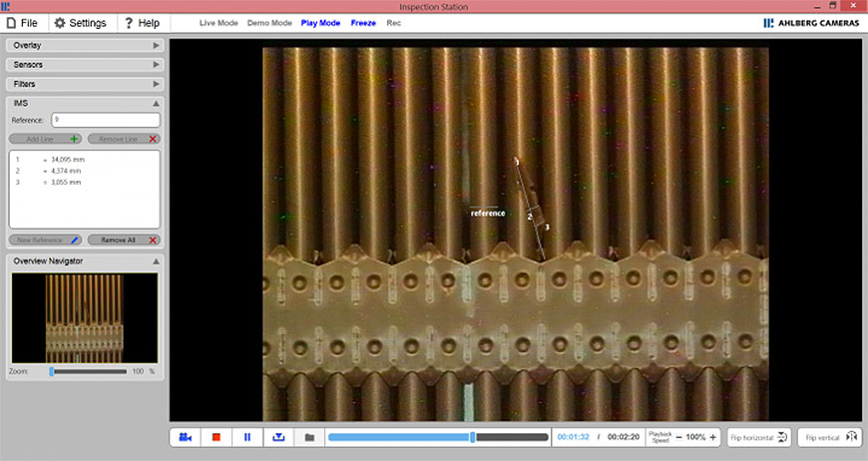Click Remove All measurements button
Screen dimensions: 868x461
click(124, 240)
